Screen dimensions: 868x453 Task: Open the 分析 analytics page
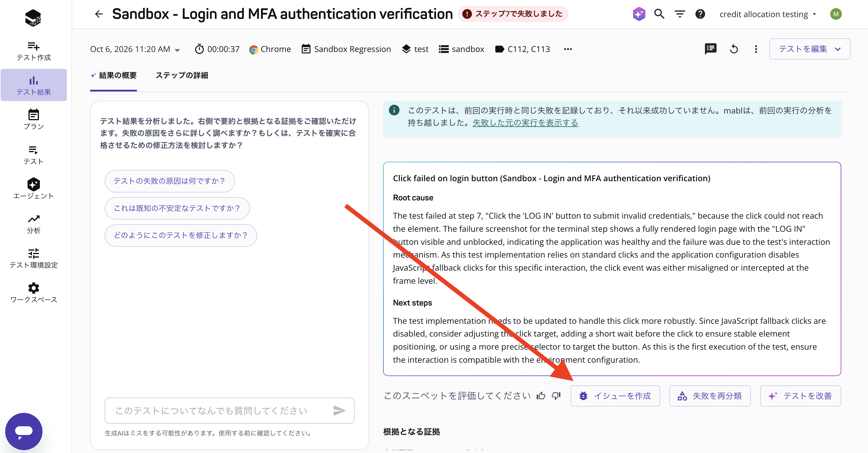pyautogui.click(x=34, y=224)
